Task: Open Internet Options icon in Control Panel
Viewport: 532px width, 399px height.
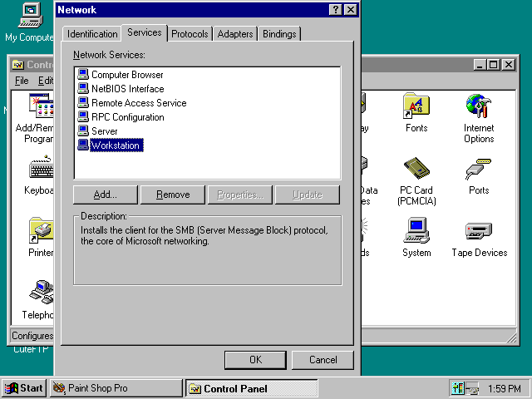Action: click(x=479, y=106)
